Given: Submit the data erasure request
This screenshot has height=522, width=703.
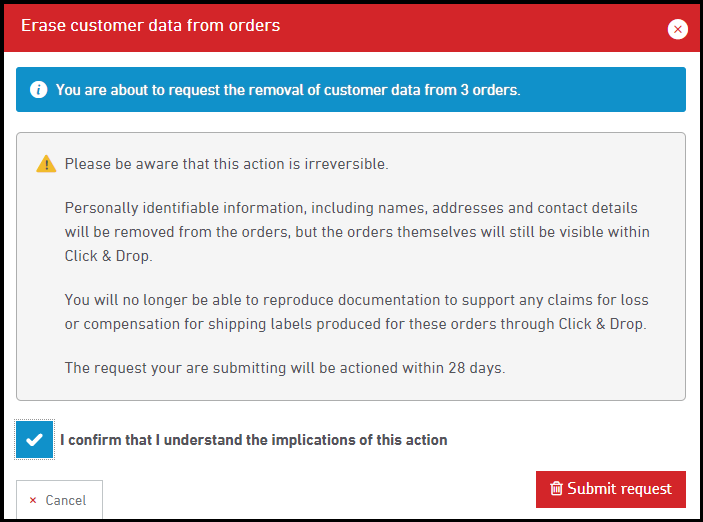Looking at the screenshot, I should (611, 489).
